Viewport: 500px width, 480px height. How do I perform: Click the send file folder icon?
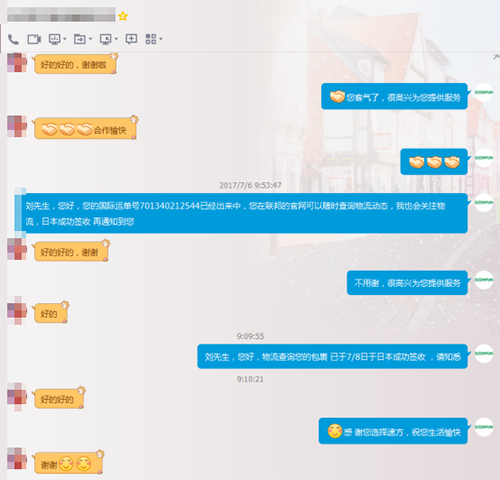[80, 39]
